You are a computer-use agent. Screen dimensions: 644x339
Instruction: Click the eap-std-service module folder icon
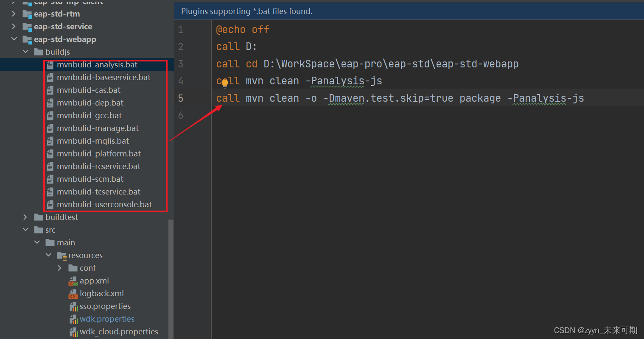(x=27, y=27)
